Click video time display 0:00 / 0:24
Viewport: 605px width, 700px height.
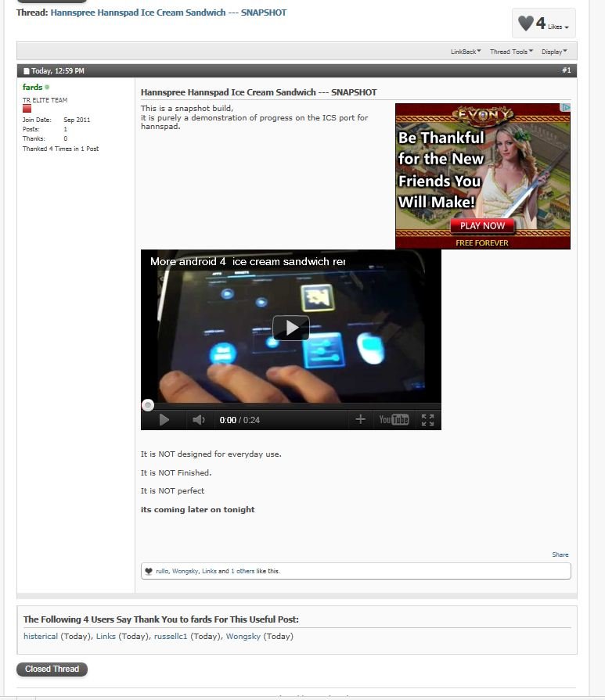[239, 420]
